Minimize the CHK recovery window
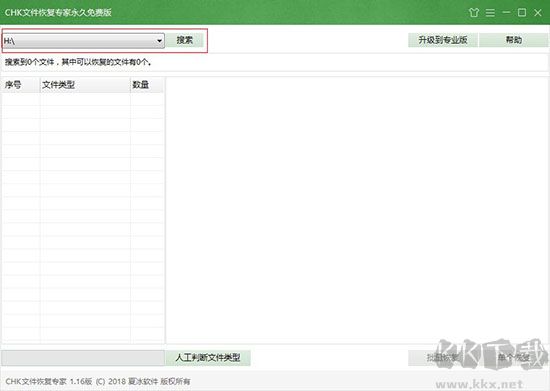Image resolution: width=550 pixels, height=391 pixels. tap(506, 13)
